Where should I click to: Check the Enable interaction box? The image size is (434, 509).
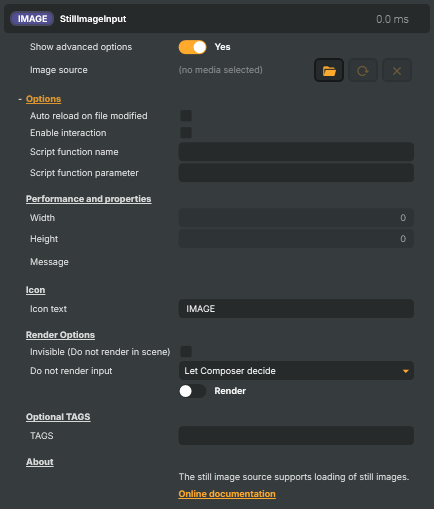pos(186,133)
